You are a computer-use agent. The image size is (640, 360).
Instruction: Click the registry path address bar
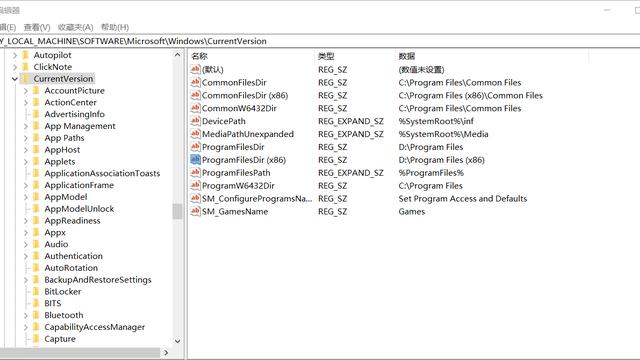pos(320,41)
